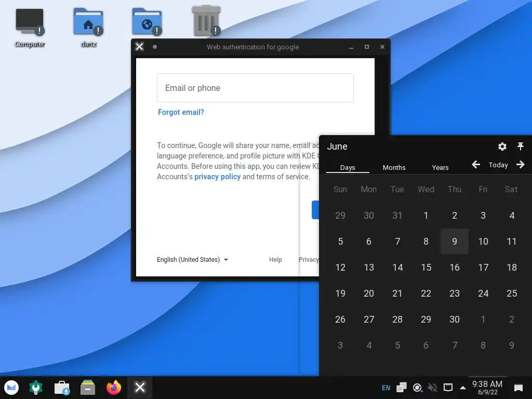Click the Help link in sign-in page

pos(275,260)
